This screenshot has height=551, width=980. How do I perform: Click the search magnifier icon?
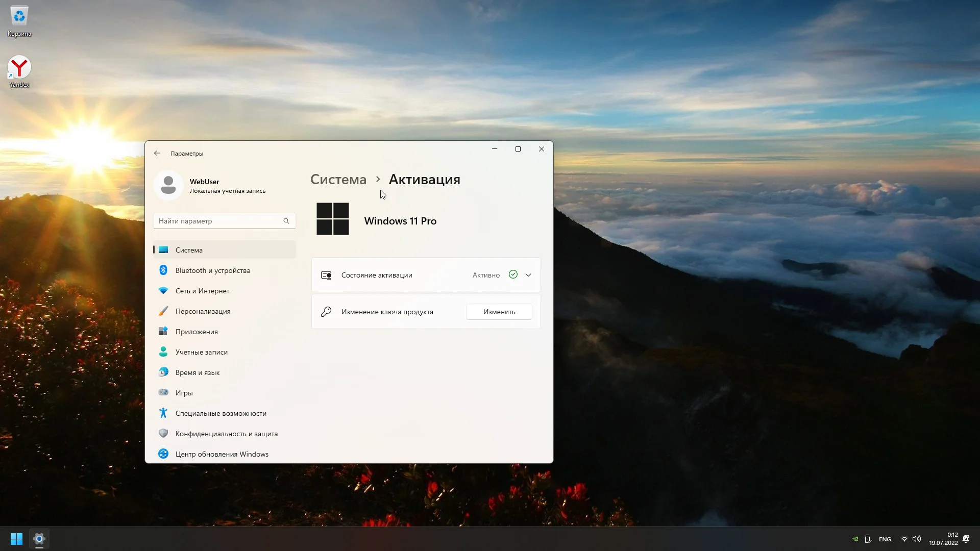click(286, 221)
